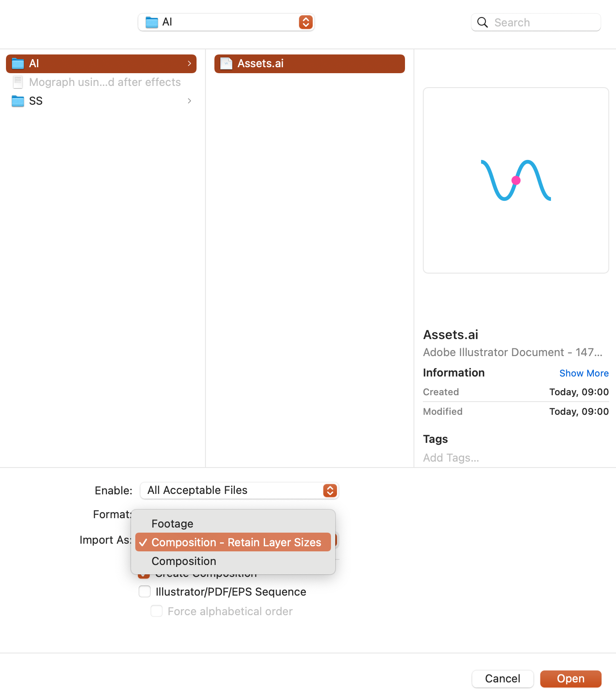The image size is (616, 696).
Task: Click the Assets.ai file icon
Action: 226,64
